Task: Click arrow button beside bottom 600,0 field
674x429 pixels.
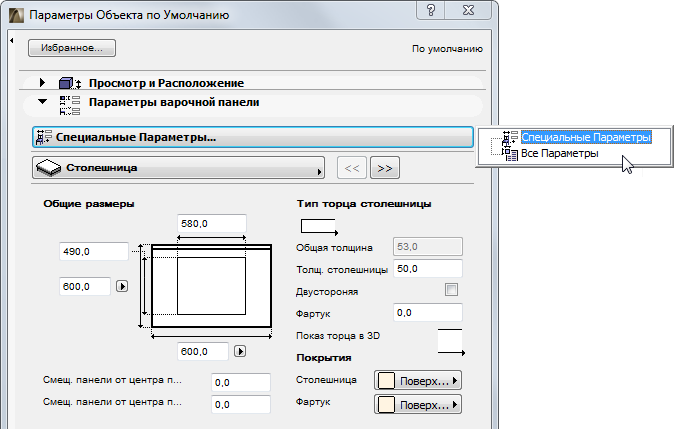Action: [x=240, y=351]
